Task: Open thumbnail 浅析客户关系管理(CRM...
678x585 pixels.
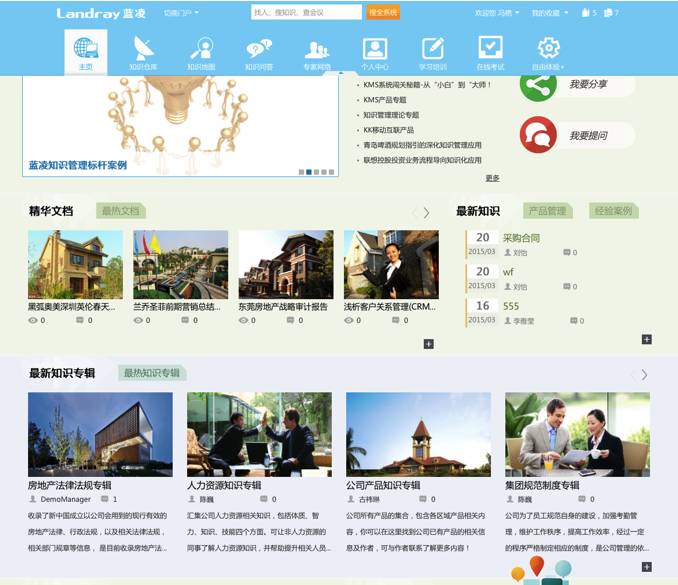Action: coord(391,264)
